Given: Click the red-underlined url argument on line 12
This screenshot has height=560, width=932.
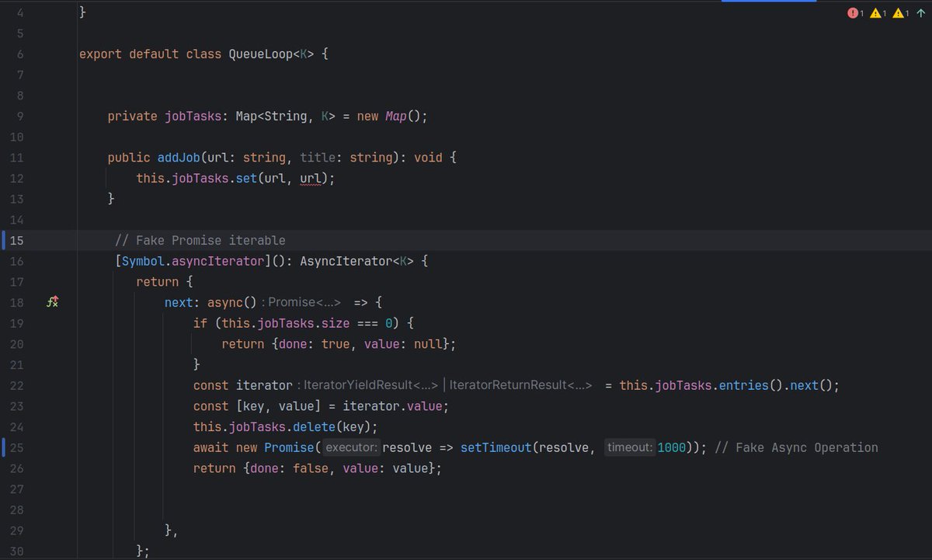Looking at the screenshot, I should click(x=311, y=179).
